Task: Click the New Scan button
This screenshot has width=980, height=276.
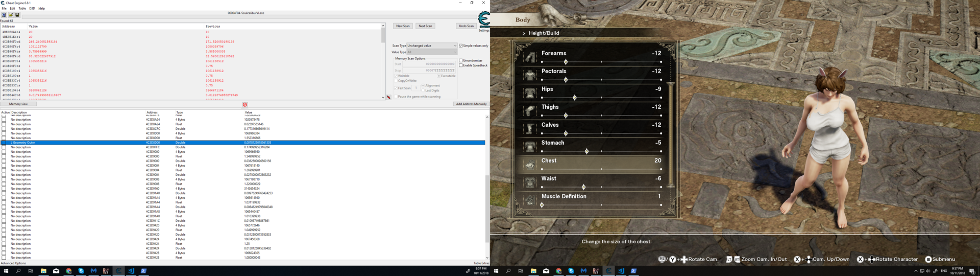Action: (403, 26)
